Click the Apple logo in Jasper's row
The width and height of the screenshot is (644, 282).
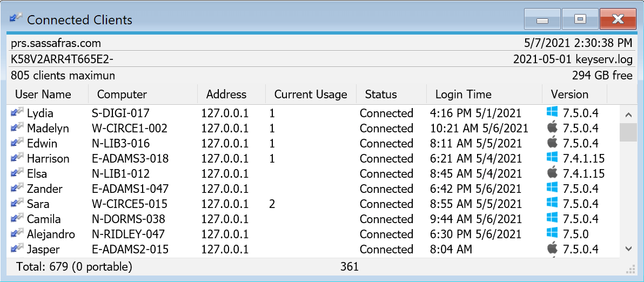tap(552, 249)
